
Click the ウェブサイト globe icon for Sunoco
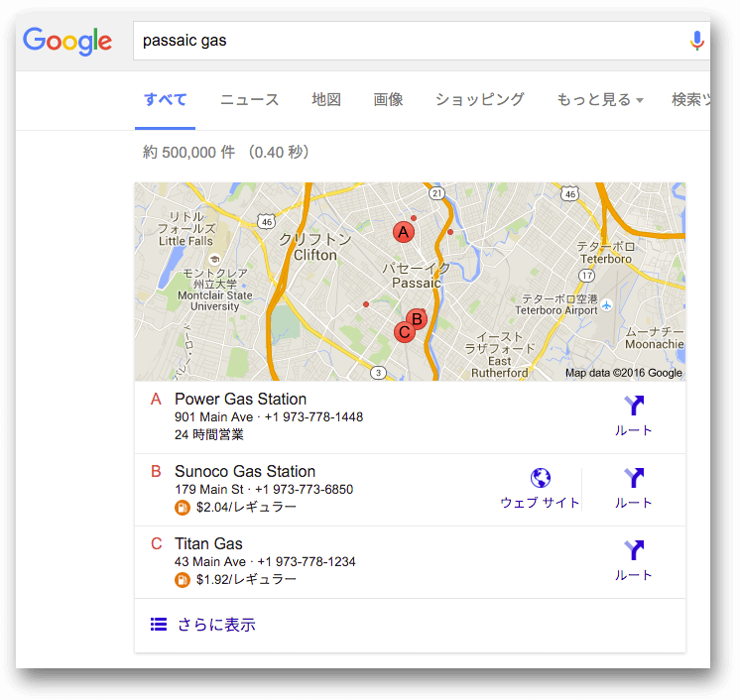[x=541, y=478]
